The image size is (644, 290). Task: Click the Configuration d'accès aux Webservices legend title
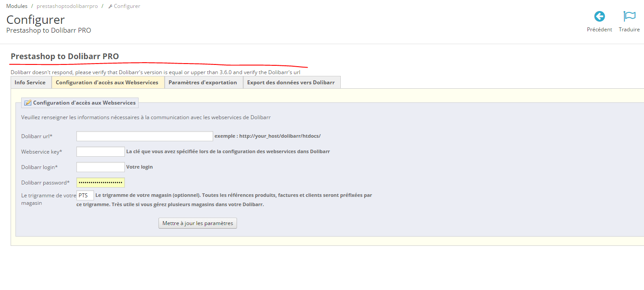coord(84,103)
